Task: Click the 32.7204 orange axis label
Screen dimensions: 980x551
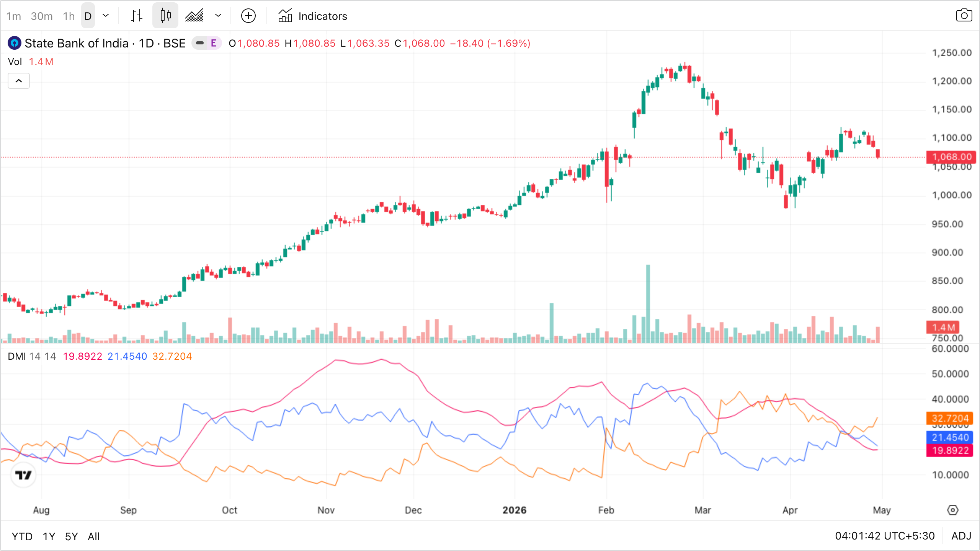Action: point(950,418)
